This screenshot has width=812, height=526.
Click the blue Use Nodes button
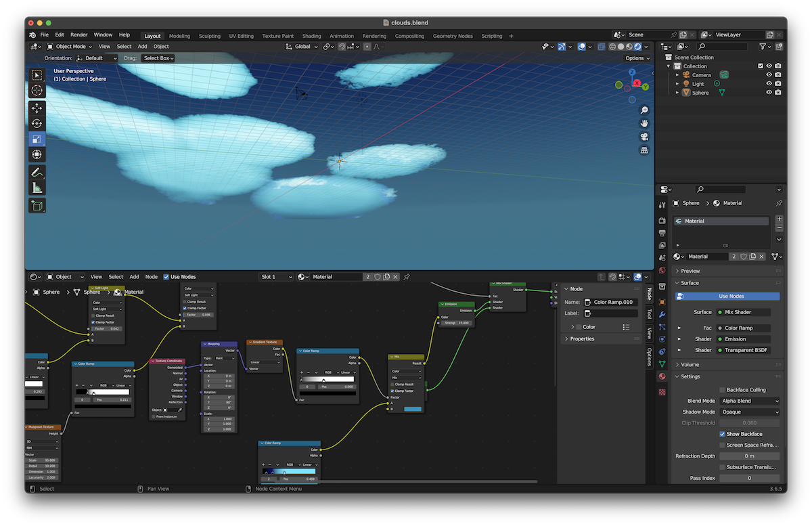(x=727, y=296)
